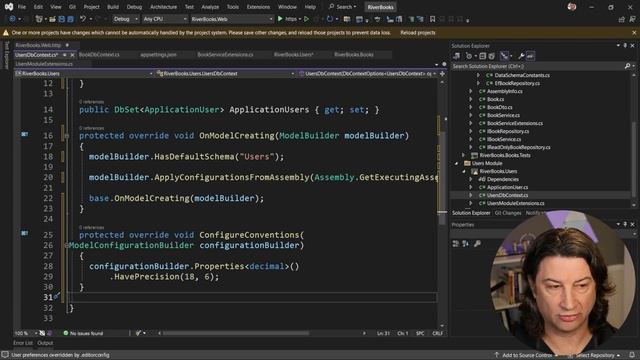Viewport: 640px width, 360px height.
Task: Click Start Without Debugging outline play icon
Action: point(306,19)
